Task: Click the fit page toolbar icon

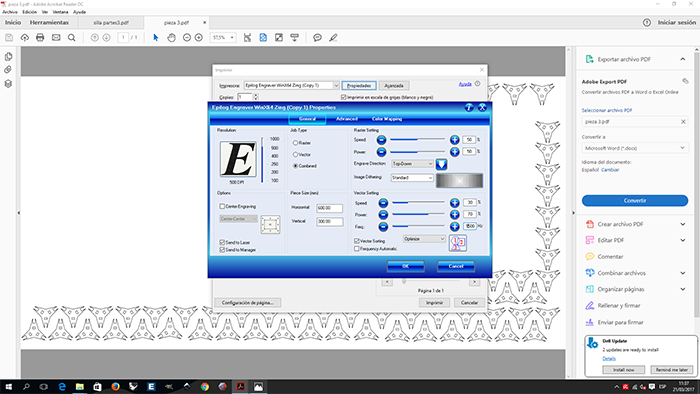Action: [263, 38]
